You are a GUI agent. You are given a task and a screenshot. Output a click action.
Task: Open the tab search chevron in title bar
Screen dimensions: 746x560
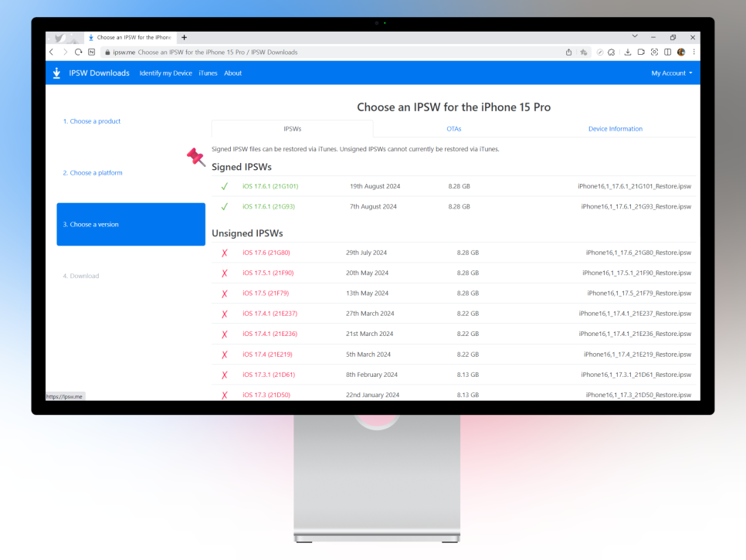(x=635, y=36)
